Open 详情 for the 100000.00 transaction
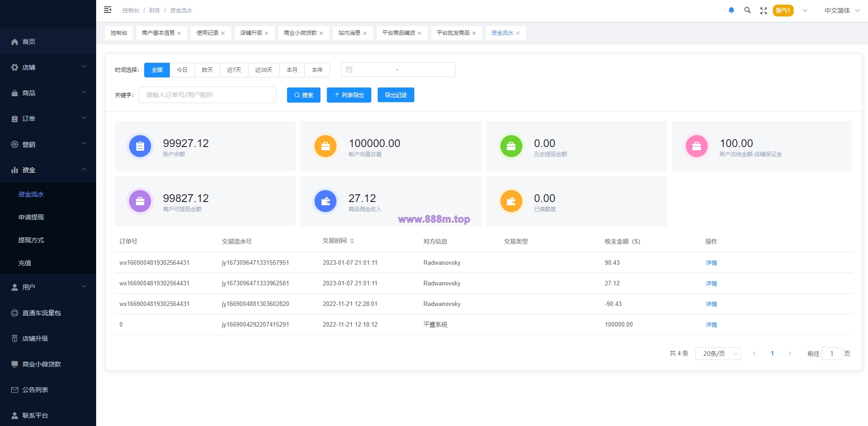The image size is (868, 426). 711,325
